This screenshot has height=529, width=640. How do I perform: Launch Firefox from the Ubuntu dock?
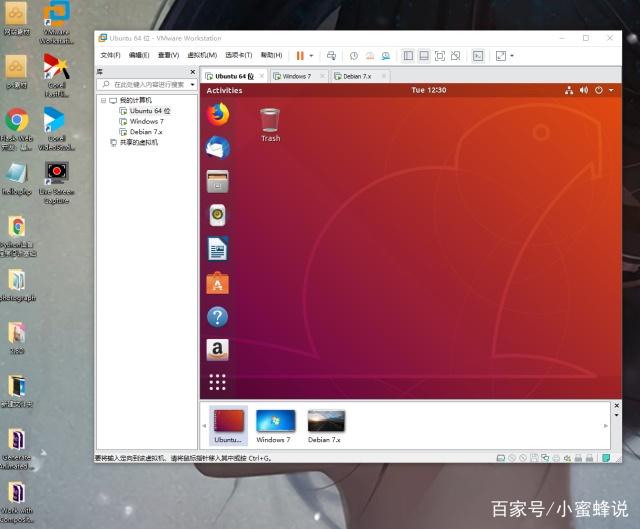[218, 114]
